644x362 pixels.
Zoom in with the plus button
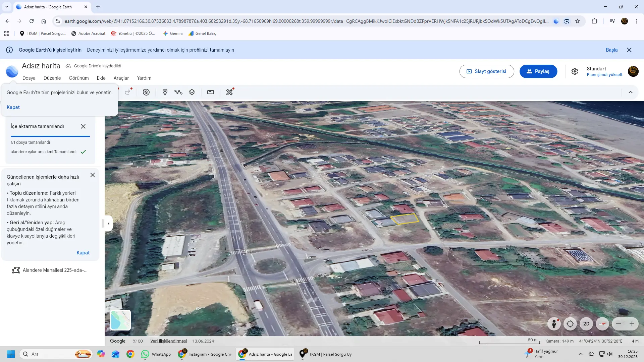click(x=632, y=324)
